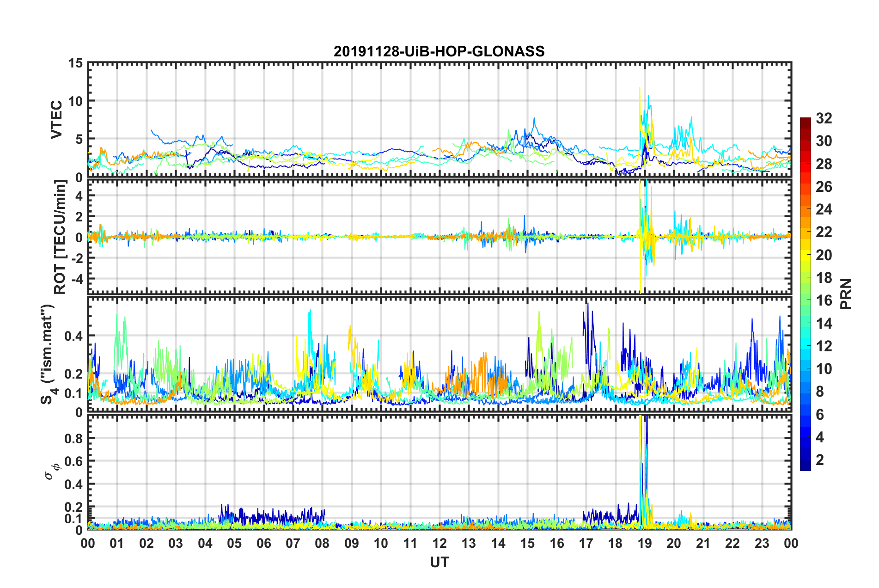Viewport: 879px width, 588px height.
Task: Click x-axis hour label 07
Action: (x=293, y=543)
